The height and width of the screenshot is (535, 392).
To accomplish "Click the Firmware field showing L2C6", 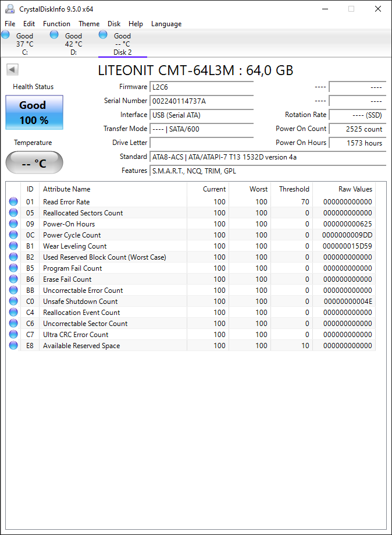I will (x=201, y=87).
